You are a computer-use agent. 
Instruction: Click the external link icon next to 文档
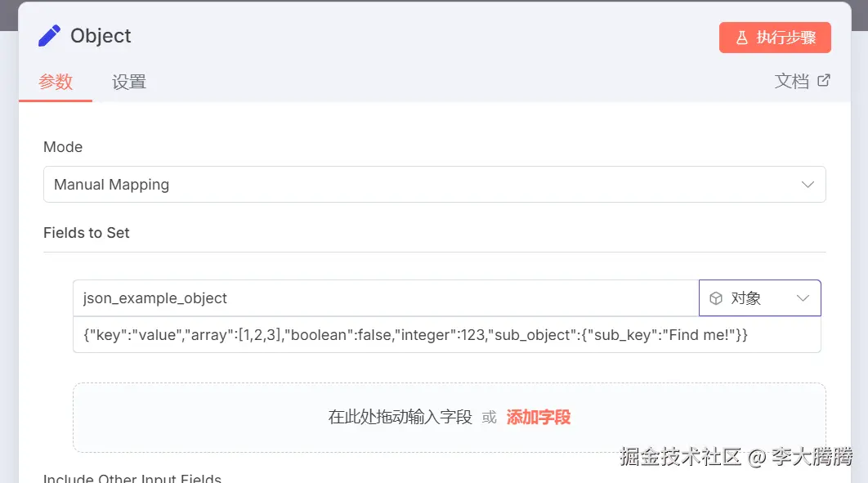click(x=824, y=80)
